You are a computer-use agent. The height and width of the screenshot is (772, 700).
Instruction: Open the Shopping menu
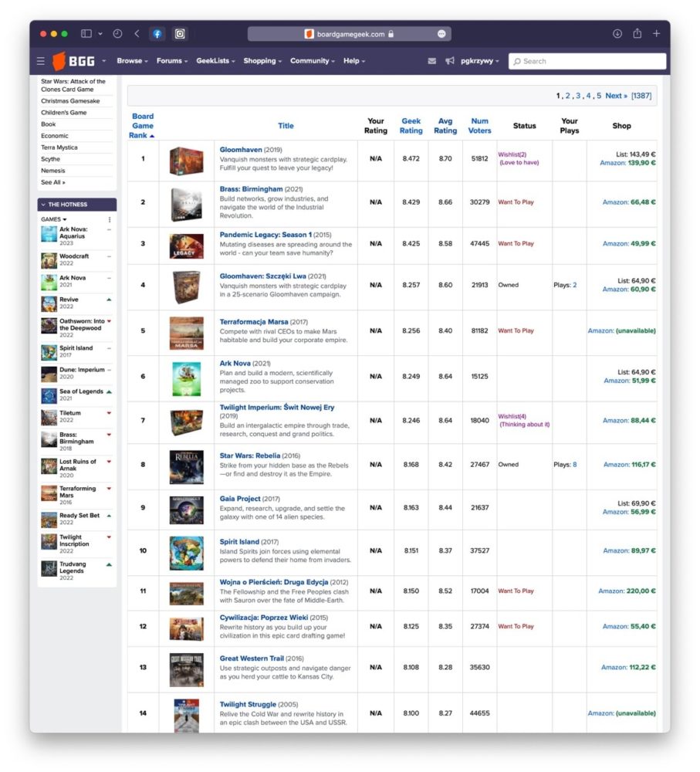pyautogui.click(x=262, y=61)
